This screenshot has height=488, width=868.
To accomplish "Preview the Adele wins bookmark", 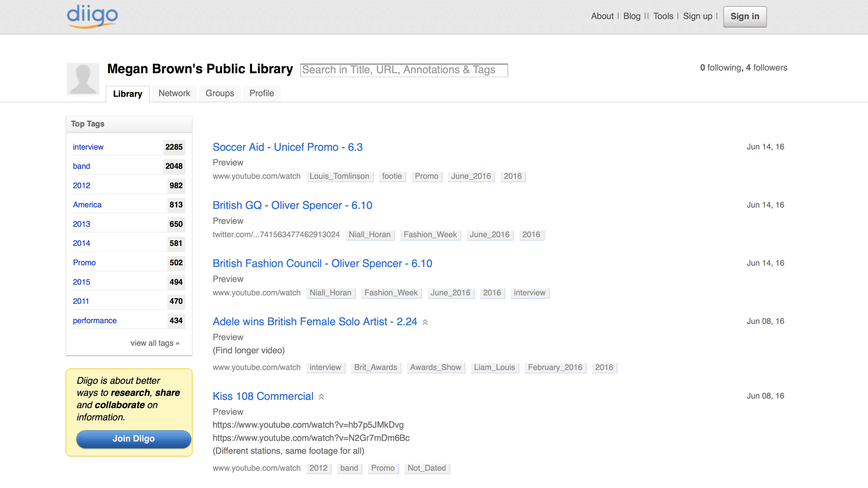I will [228, 338].
